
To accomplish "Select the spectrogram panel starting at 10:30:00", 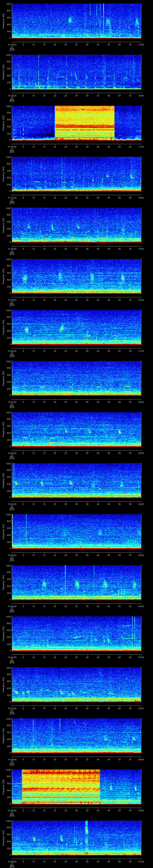I will click(x=77, y=838).
